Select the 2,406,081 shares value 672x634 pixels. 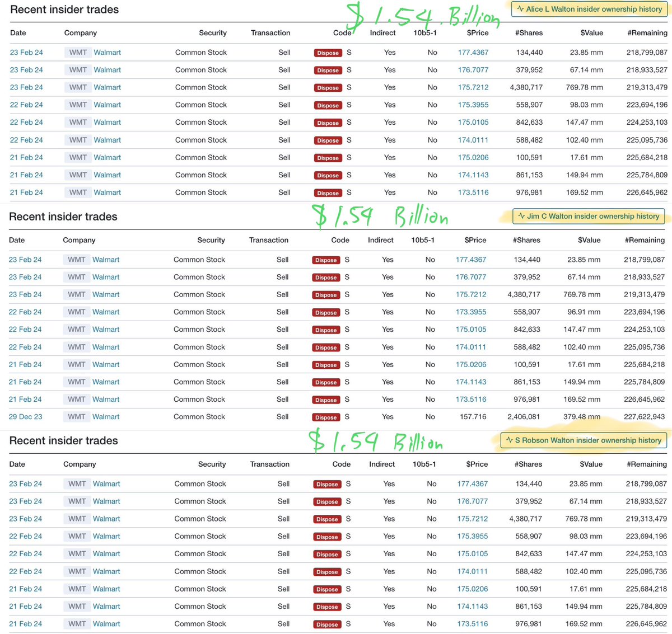(x=524, y=417)
